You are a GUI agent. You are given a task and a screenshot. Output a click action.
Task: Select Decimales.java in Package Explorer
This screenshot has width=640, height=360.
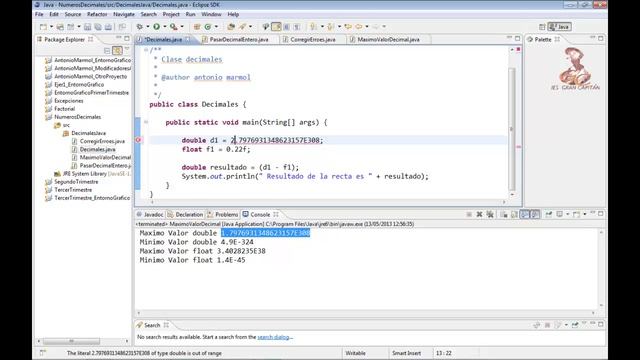tap(97, 149)
